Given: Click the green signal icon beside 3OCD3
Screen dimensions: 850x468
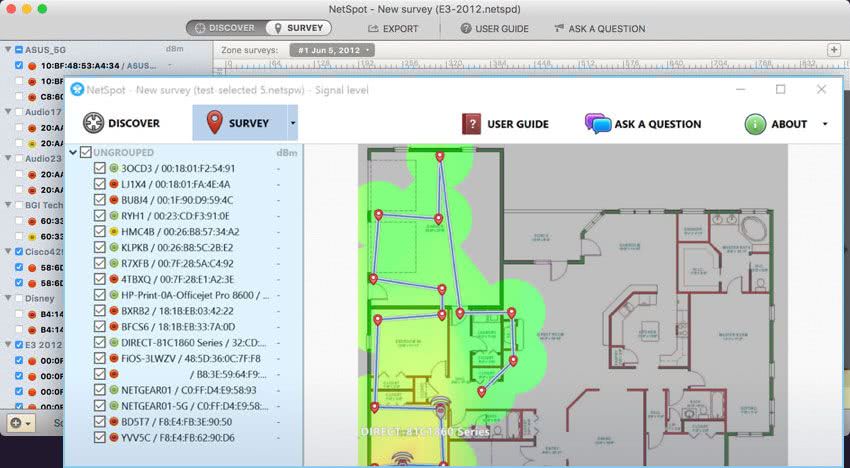Looking at the screenshot, I should click(114, 168).
